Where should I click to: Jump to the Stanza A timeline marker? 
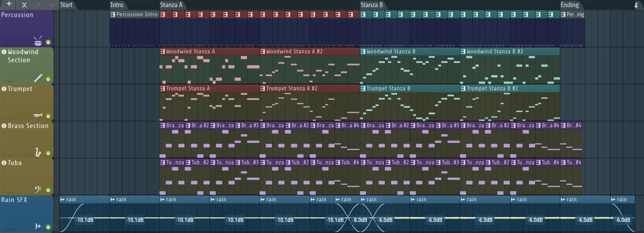171,5
